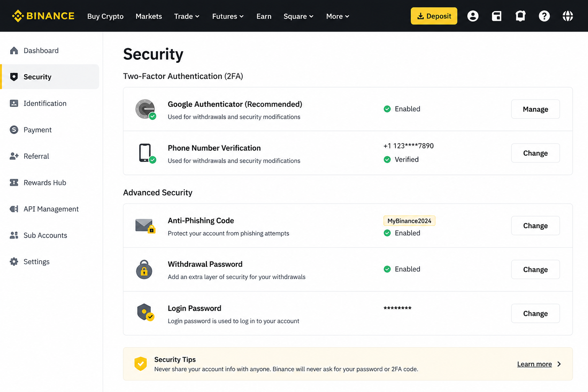Click the Login Password shield icon
The image size is (588, 392).
(x=145, y=312)
